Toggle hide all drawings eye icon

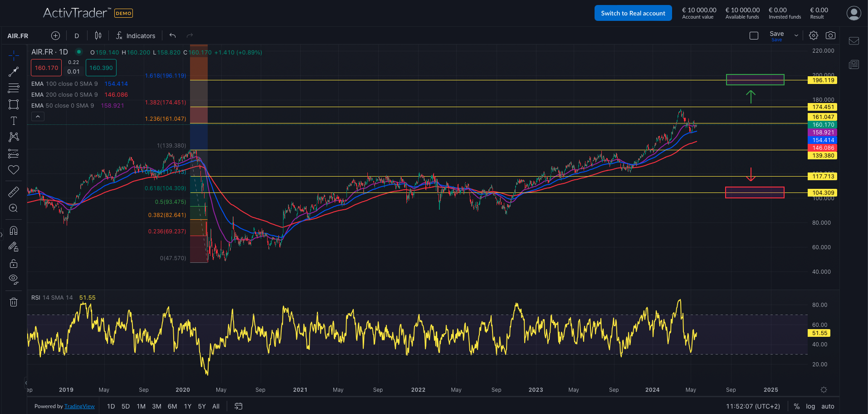click(14, 279)
